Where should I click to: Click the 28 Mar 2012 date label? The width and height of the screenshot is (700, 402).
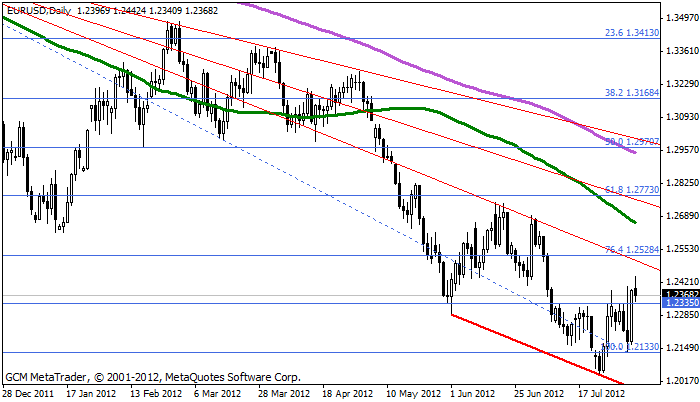coord(284,394)
